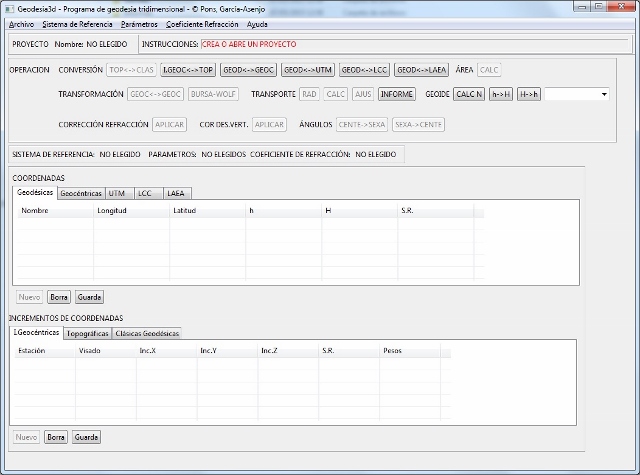Click the CALC N geoid button
This screenshot has width=640, height=475.
tap(469, 94)
